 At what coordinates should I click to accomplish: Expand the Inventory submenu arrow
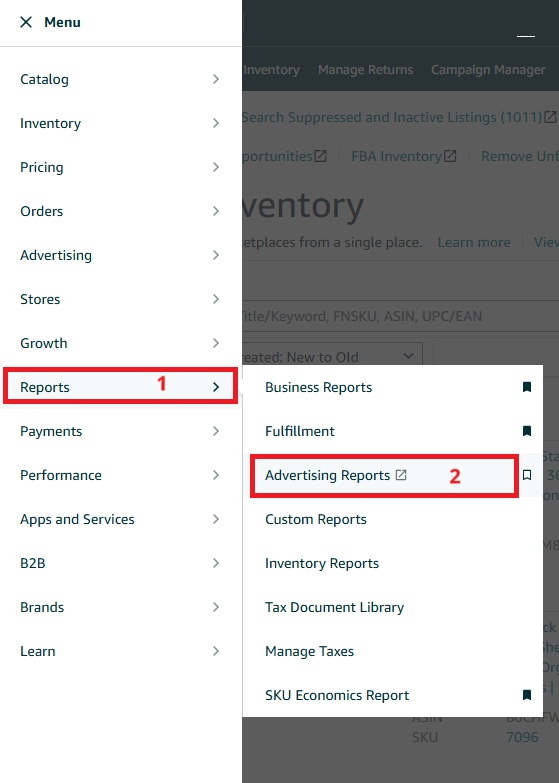click(x=216, y=123)
